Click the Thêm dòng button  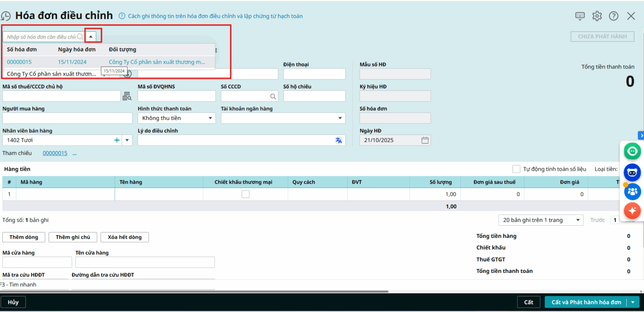coord(24,237)
